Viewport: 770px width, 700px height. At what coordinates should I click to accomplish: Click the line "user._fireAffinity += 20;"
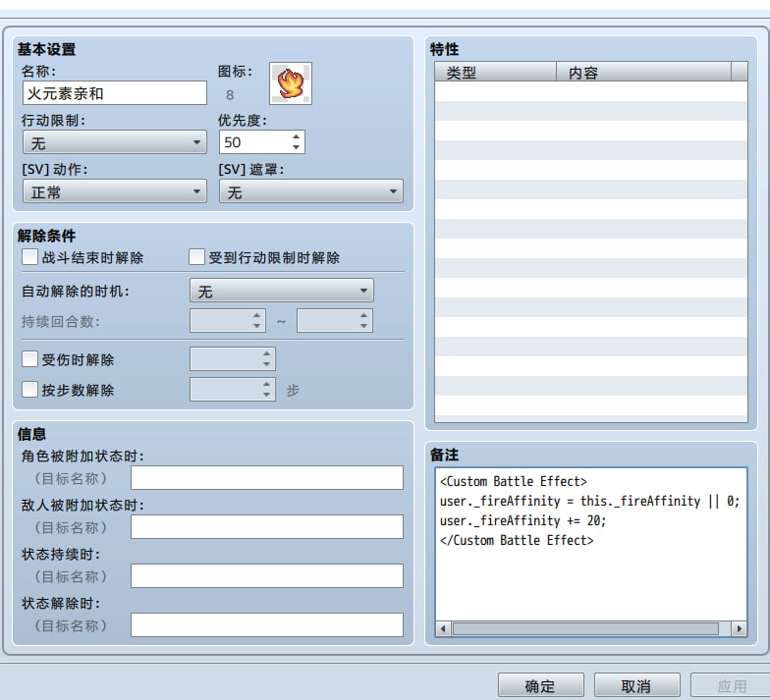point(522,520)
